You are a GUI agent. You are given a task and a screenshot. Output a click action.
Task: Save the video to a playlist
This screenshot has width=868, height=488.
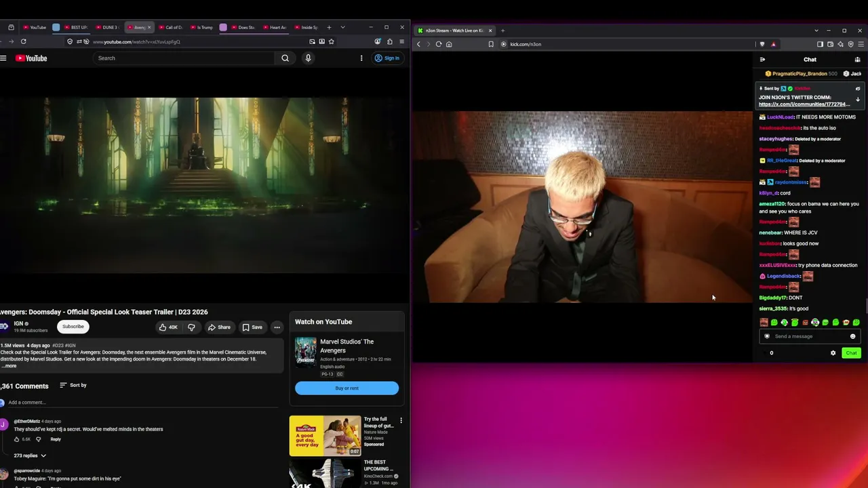[252, 327]
